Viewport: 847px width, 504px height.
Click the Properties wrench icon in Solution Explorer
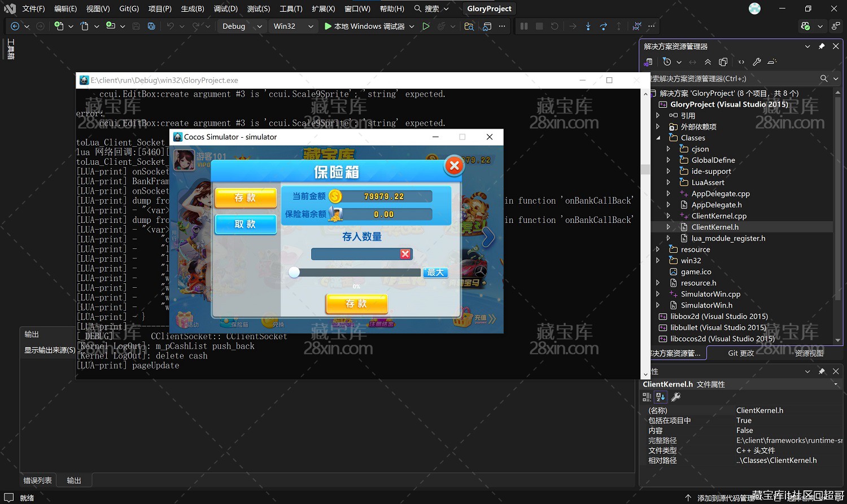(757, 62)
